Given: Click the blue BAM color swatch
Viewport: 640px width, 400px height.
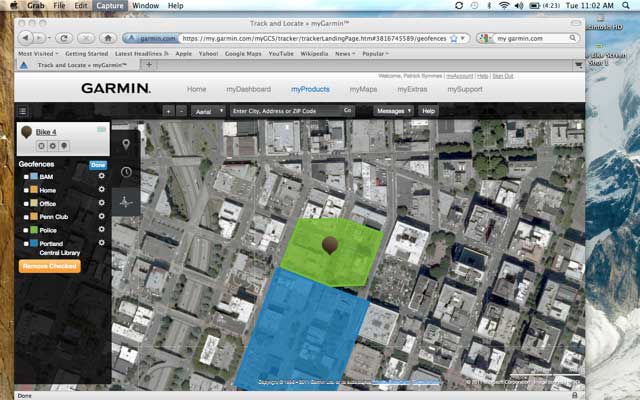Looking at the screenshot, I should tap(34, 176).
